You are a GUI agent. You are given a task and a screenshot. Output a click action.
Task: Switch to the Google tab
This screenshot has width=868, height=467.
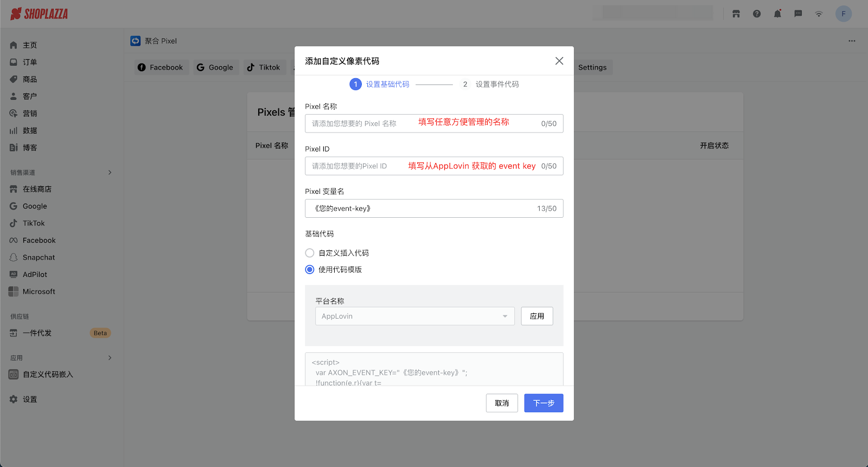[x=215, y=67]
